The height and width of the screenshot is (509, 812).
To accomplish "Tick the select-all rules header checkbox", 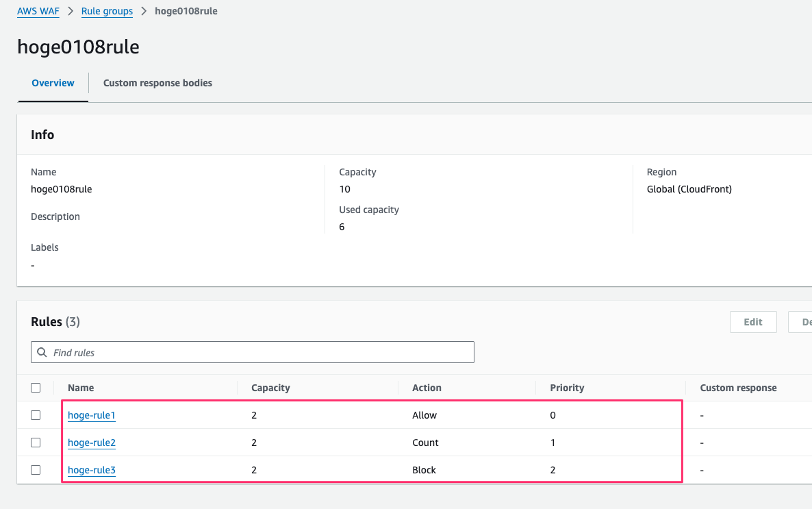I will [x=36, y=388].
